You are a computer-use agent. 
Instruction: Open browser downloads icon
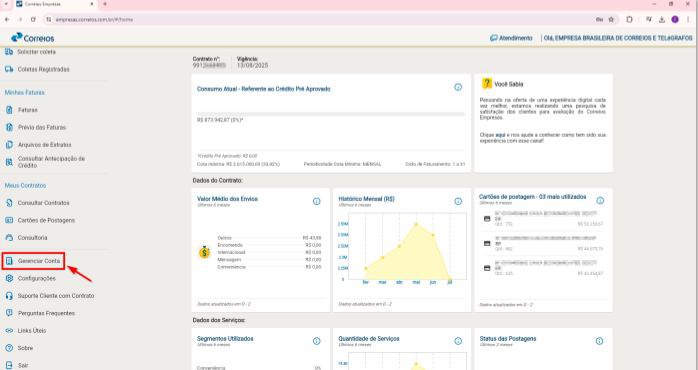662,20
